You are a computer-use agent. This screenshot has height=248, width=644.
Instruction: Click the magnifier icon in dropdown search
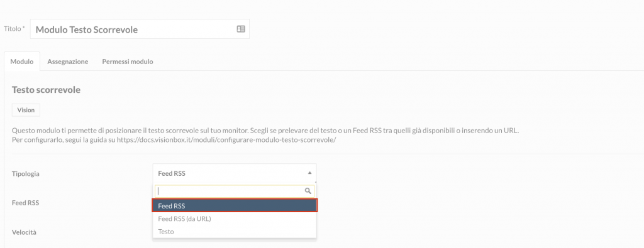coord(308,191)
